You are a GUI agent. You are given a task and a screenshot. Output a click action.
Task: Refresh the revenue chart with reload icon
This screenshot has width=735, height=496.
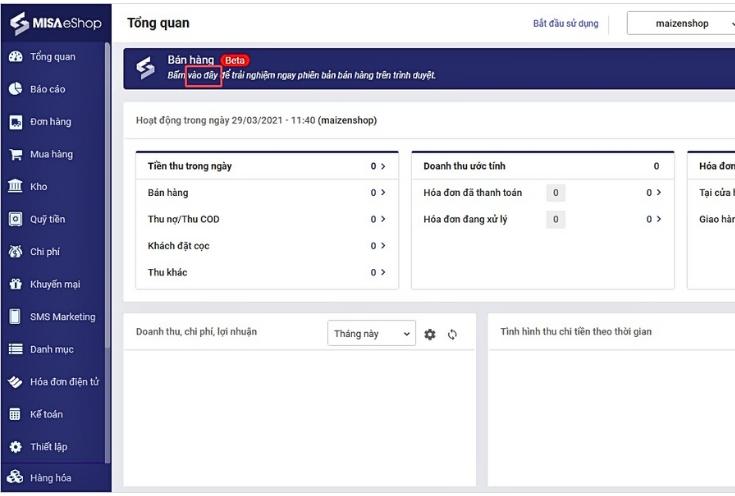[452, 333]
